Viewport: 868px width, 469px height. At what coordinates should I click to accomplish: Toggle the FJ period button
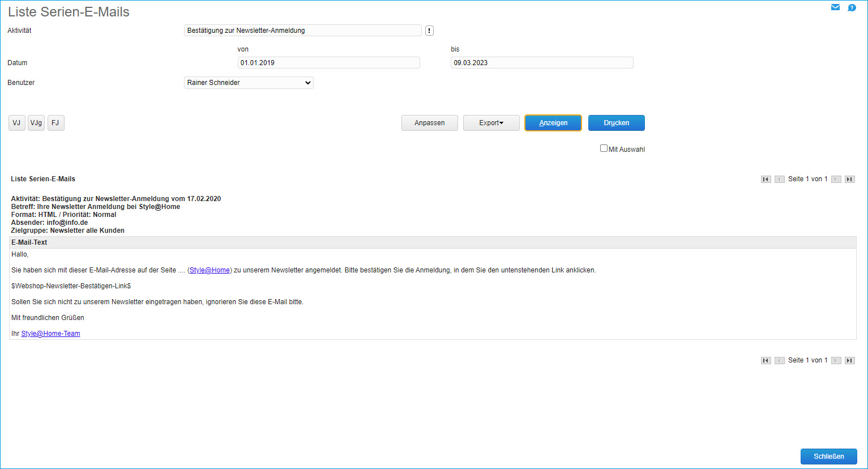point(55,122)
